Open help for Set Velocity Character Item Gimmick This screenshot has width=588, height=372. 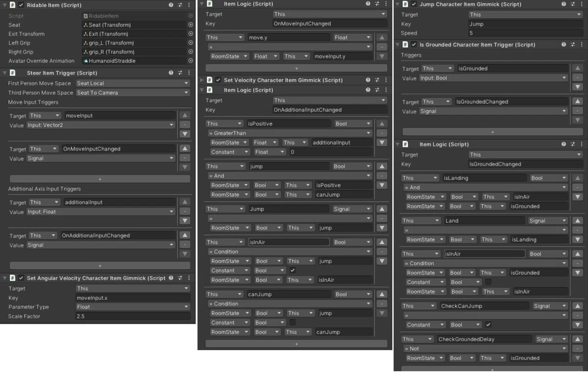point(368,80)
